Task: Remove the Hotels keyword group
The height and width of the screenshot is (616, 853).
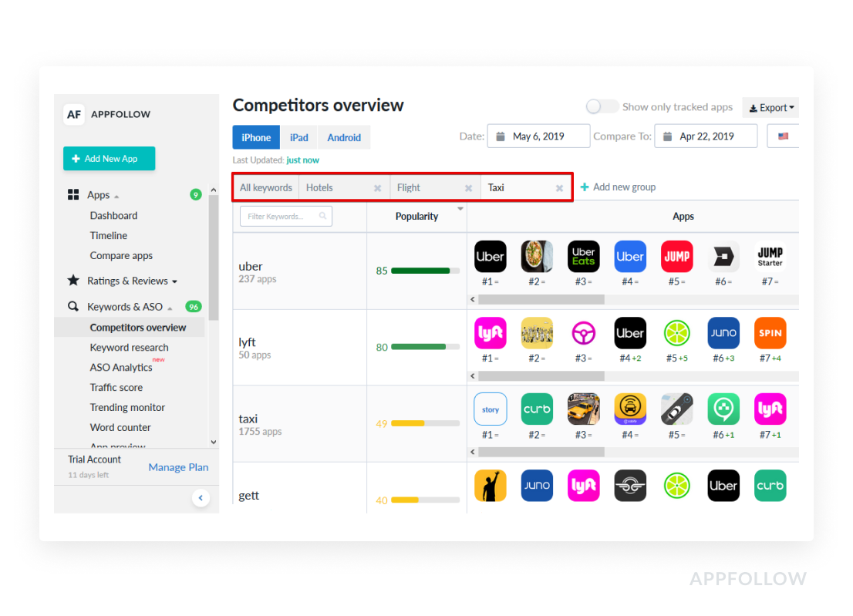Action: [377, 188]
